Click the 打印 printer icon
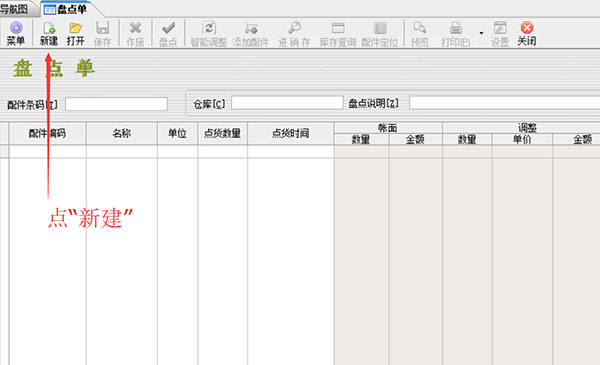The width and height of the screenshot is (600, 365). click(x=455, y=28)
